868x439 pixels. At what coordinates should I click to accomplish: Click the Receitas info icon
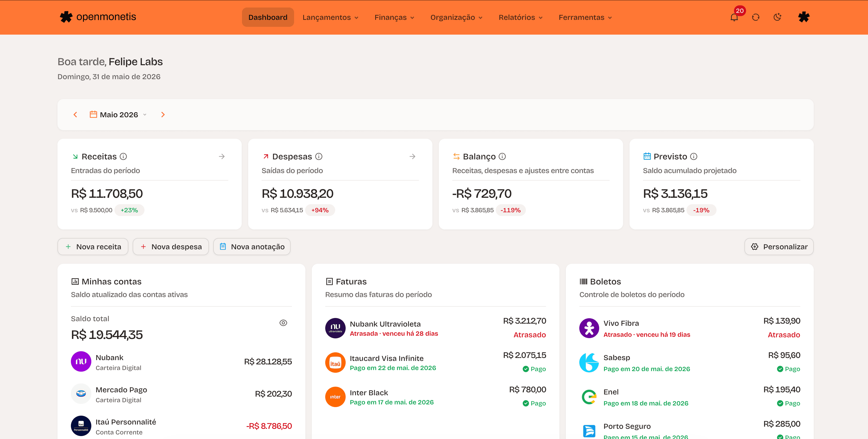(123, 156)
